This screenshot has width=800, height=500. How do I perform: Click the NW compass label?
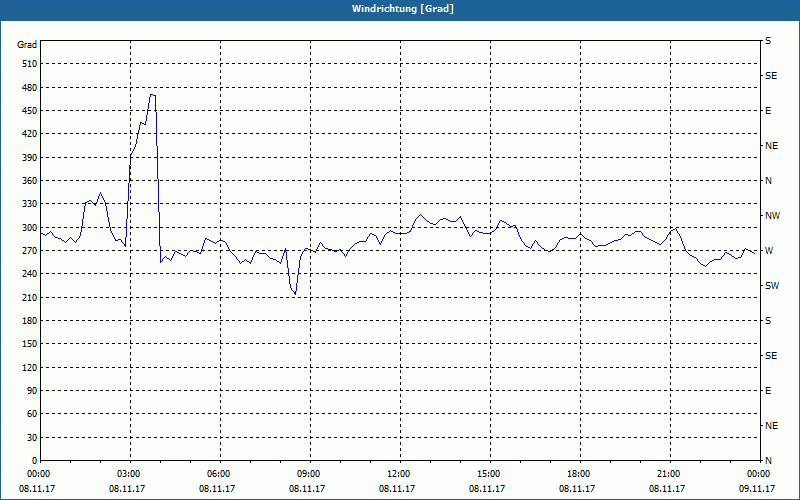pyautogui.click(x=772, y=216)
